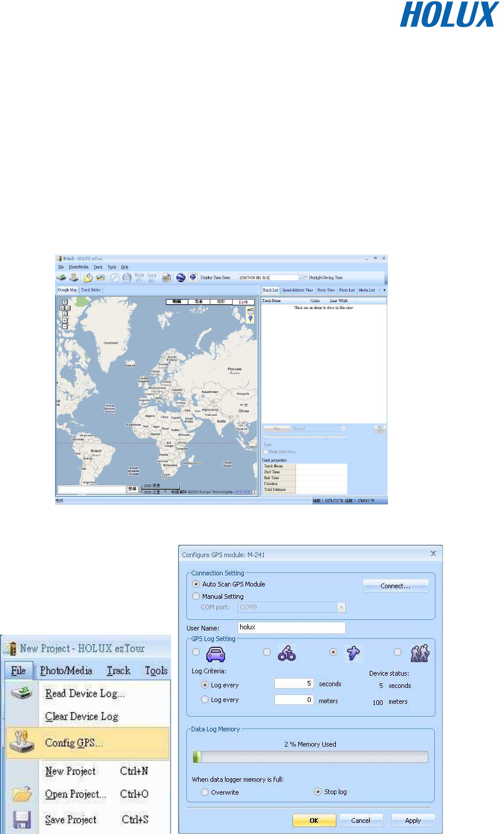Viewport: 504px width, 834px height.
Task: Click Cancel in Configure GPS dialog
Action: [x=361, y=820]
